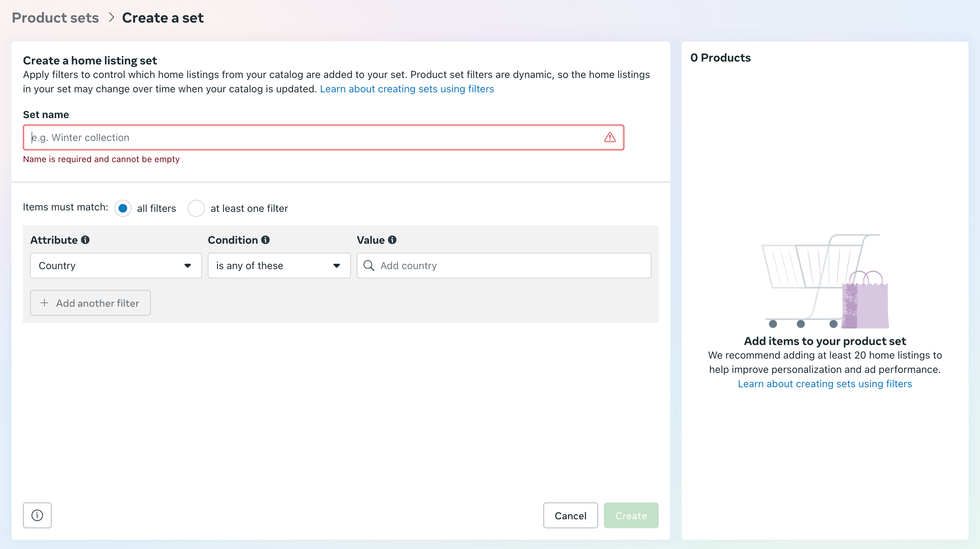Click the breadcrumb chevron after Product sets
This screenshot has height=549, width=980.
(x=111, y=18)
